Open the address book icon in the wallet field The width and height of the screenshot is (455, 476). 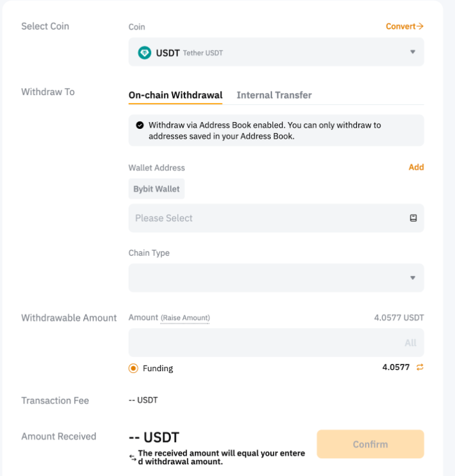point(413,218)
